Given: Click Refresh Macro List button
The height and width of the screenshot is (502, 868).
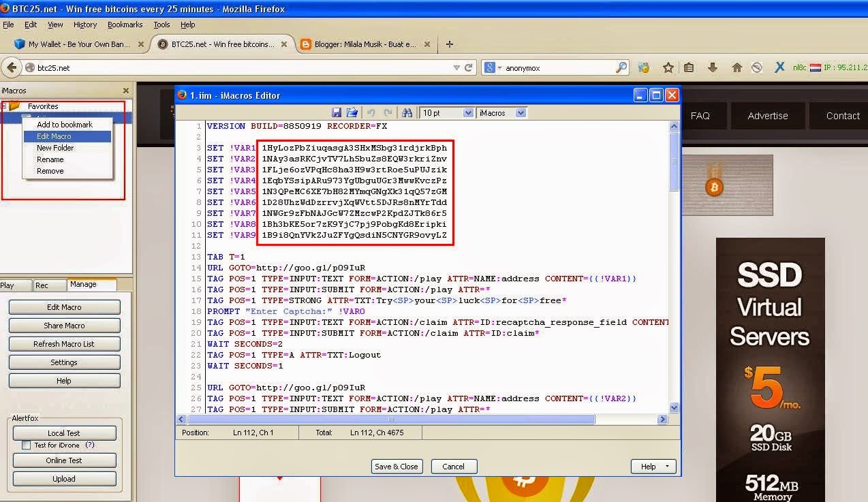Looking at the screenshot, I should click(x=64, y=344).
